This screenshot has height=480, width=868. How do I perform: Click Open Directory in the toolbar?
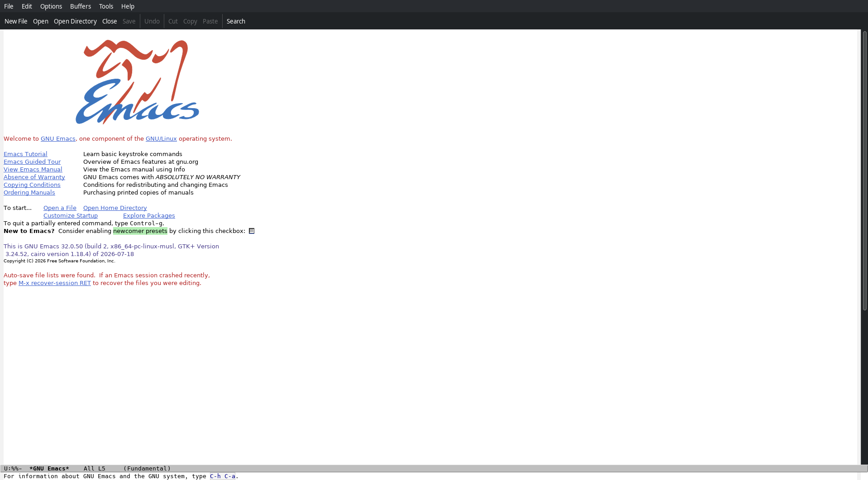pyautogui.click(x=75, y=21)
